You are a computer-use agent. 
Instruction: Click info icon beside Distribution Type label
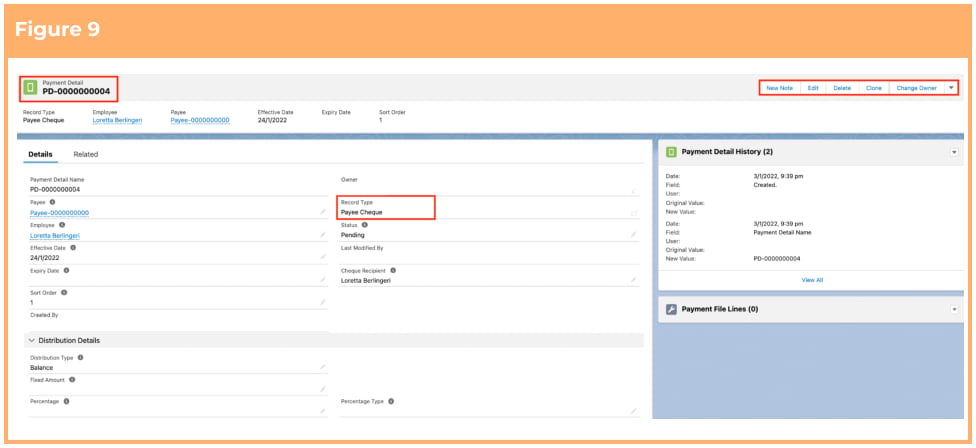[80, 358]
